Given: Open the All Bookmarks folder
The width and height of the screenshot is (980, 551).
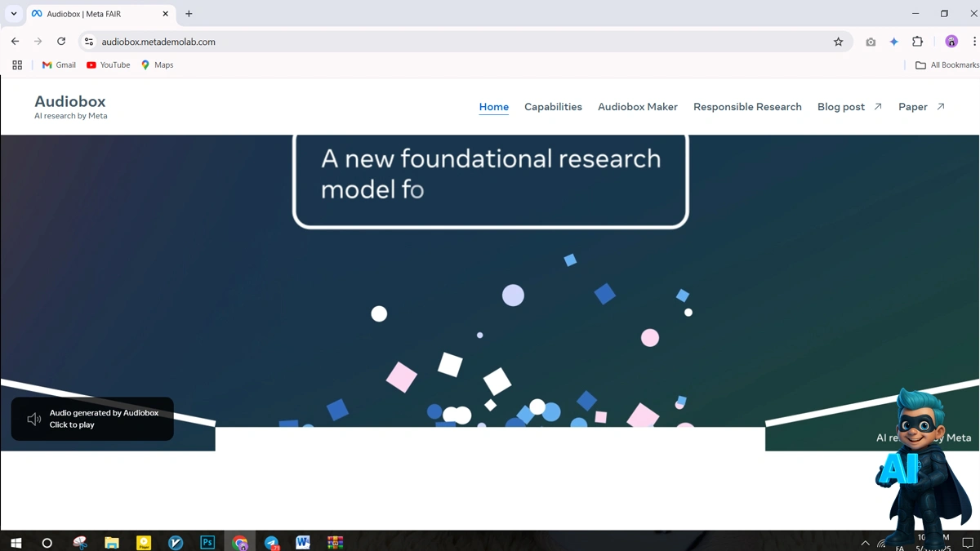Looking at the screenshot, I should (947, 65).
